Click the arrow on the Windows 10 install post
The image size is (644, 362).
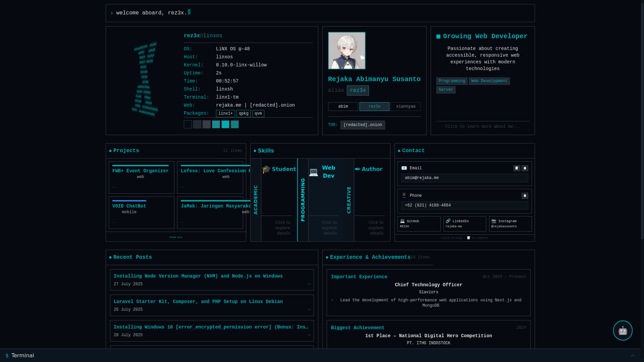point(309,335)
